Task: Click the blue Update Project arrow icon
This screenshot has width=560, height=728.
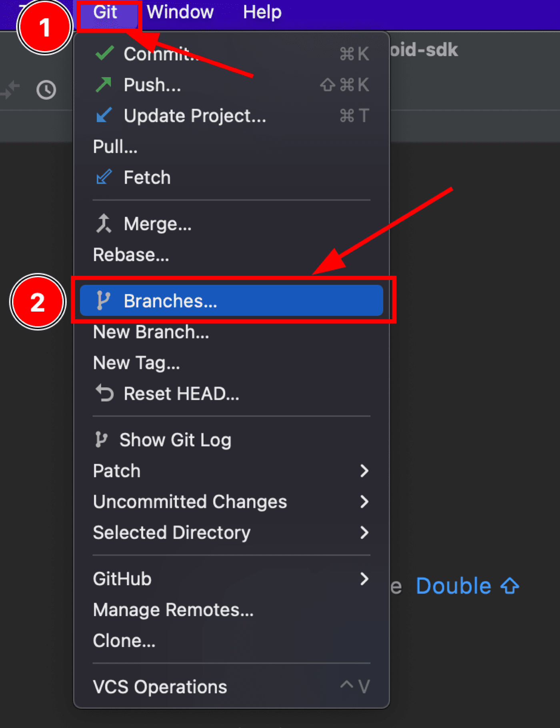Action: point(104,115)
